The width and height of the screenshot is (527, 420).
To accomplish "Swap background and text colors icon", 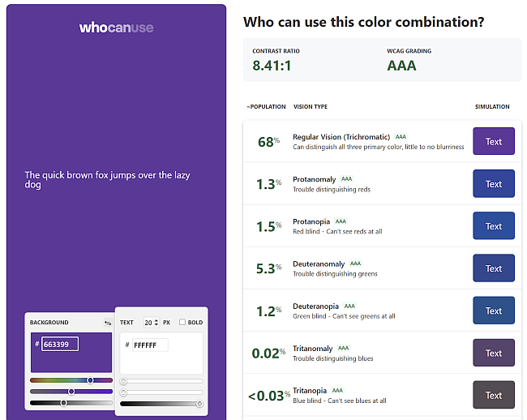I will [x=108, y=323].
